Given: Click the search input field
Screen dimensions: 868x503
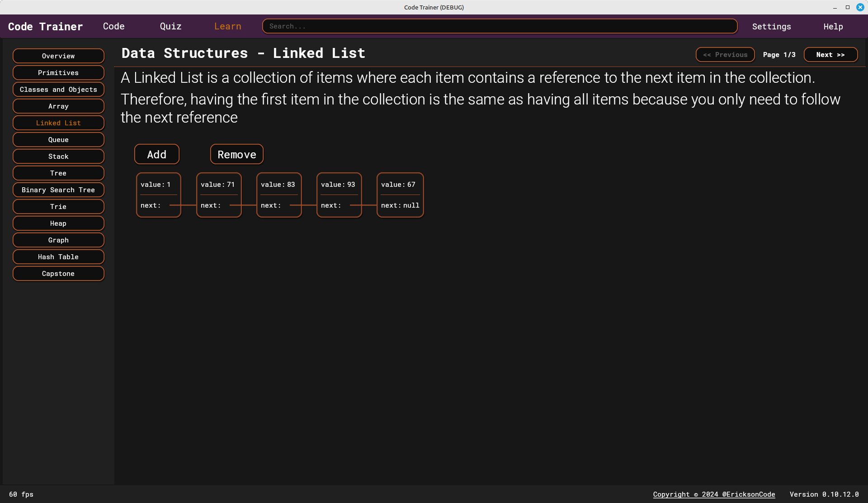Looking at the screenshot, I should (x=500, y=26).
